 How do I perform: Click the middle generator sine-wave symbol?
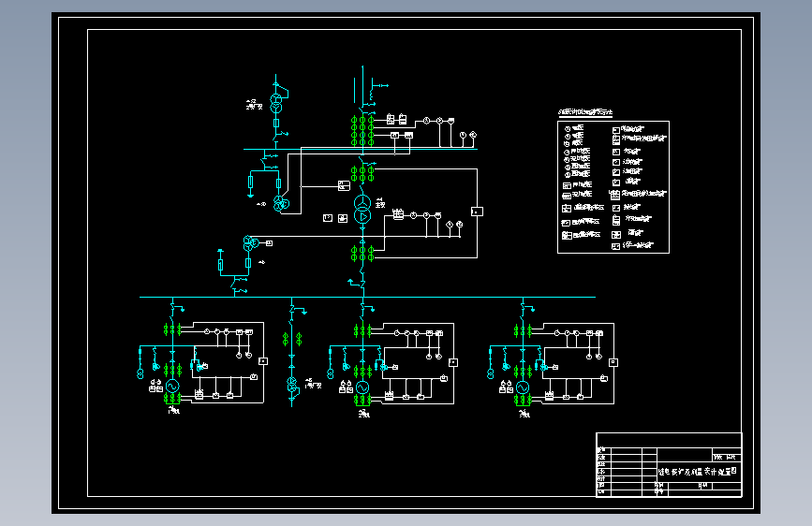coord(362,387)
